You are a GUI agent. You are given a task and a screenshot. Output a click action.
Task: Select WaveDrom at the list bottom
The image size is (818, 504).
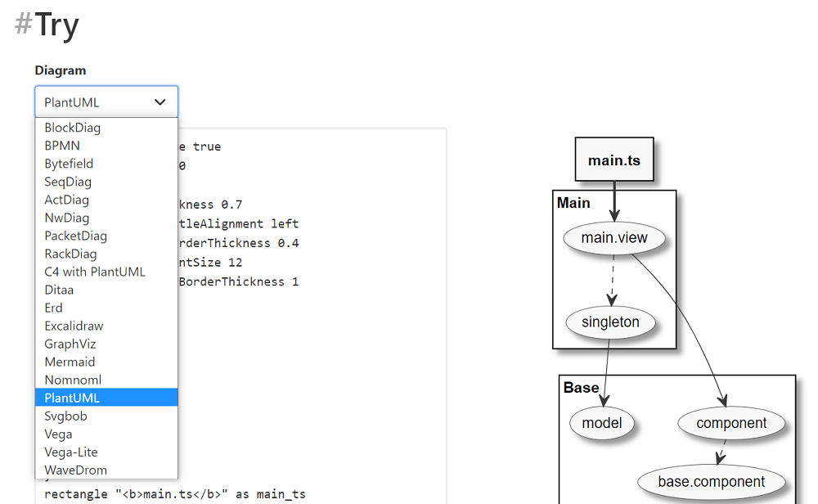tap(74, 470)
